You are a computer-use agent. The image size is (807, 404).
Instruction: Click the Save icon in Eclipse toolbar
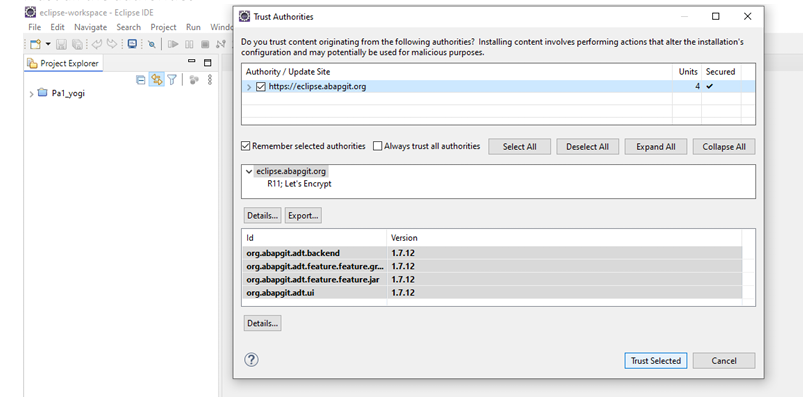click(61, 44)
